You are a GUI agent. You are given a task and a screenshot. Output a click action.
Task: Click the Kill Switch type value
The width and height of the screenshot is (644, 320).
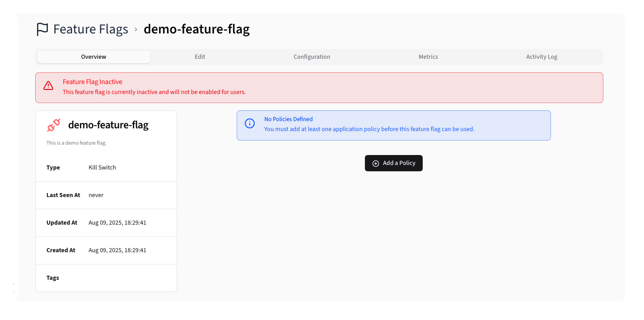tap(102, 167)
